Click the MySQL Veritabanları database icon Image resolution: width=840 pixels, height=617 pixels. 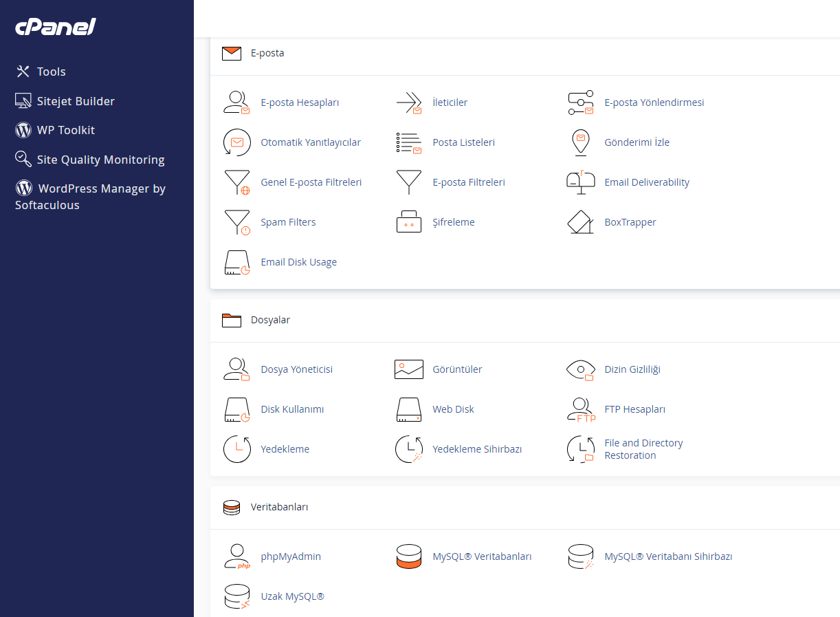[409, 556]
